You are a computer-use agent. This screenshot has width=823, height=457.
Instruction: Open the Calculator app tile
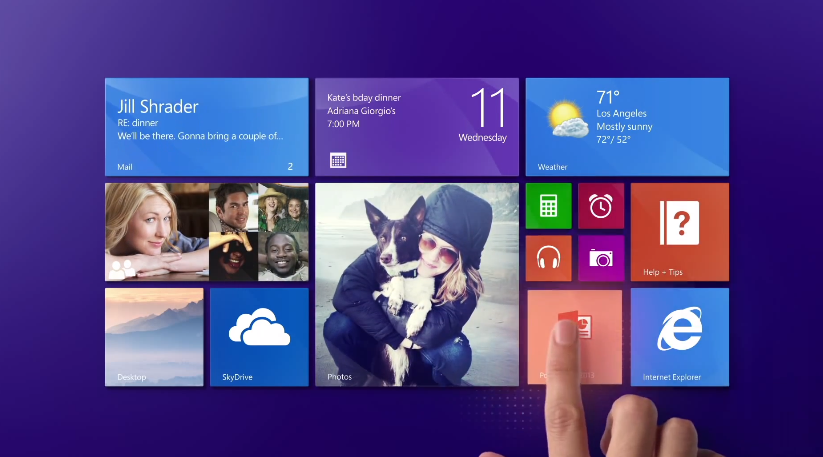tap(548, 206)
